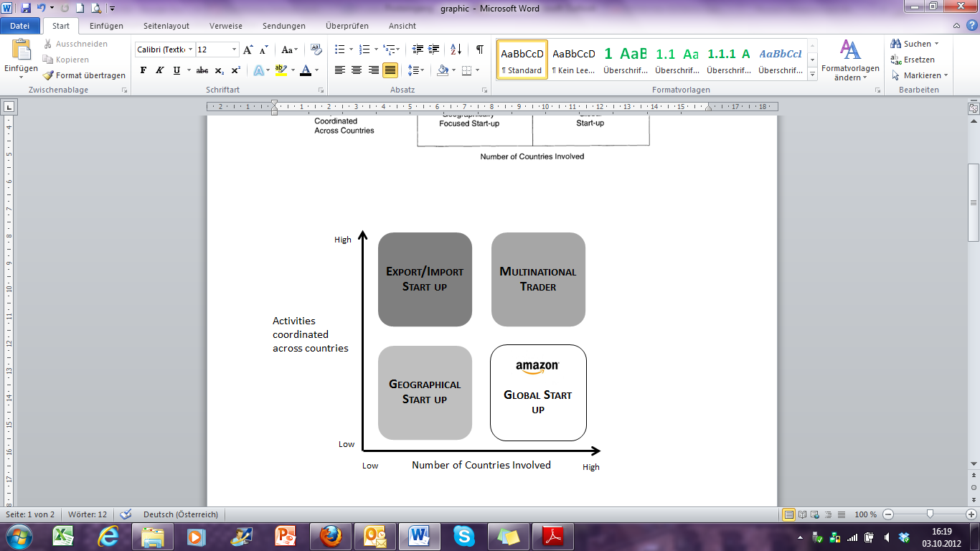This screenshot has height=551, width=980.
Task: Apply text effects glowing A
Action: [x=258, y=70]
